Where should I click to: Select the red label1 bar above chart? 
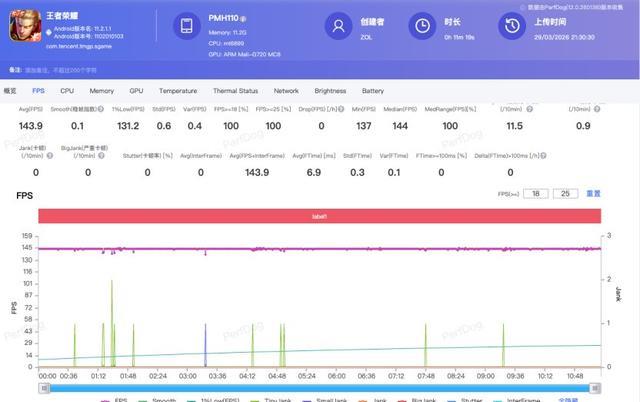(x=319, y=216)
